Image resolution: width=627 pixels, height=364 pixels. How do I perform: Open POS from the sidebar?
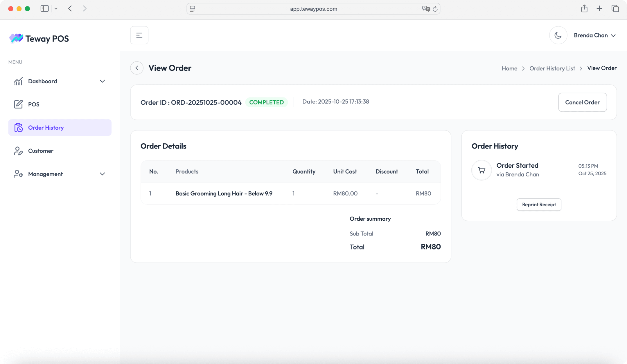click(x=34, y=104)
